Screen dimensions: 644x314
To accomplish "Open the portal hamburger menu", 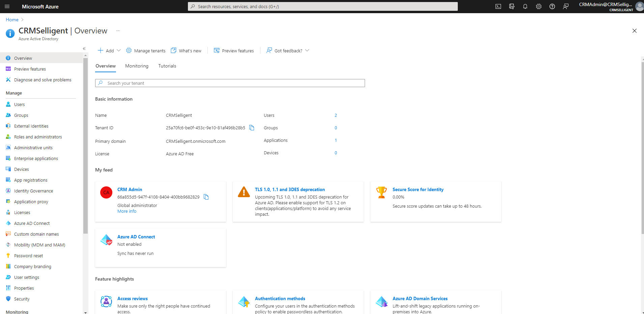I will click(7, 6).
